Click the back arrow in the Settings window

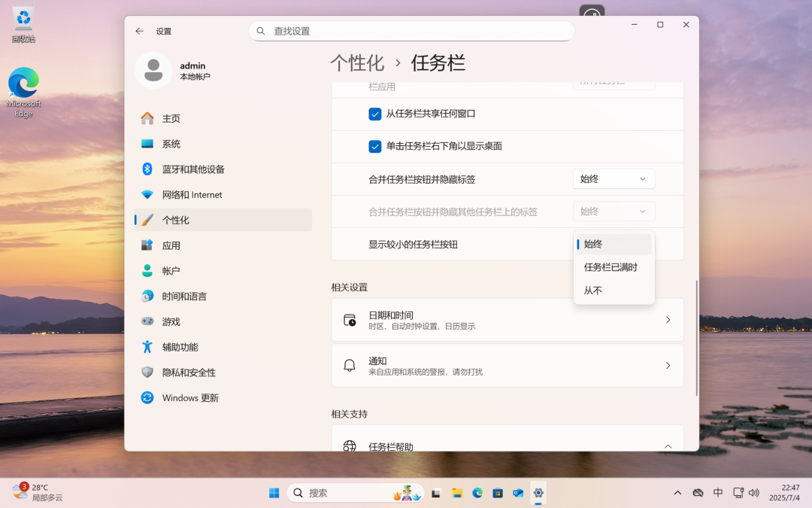[139, 31]
